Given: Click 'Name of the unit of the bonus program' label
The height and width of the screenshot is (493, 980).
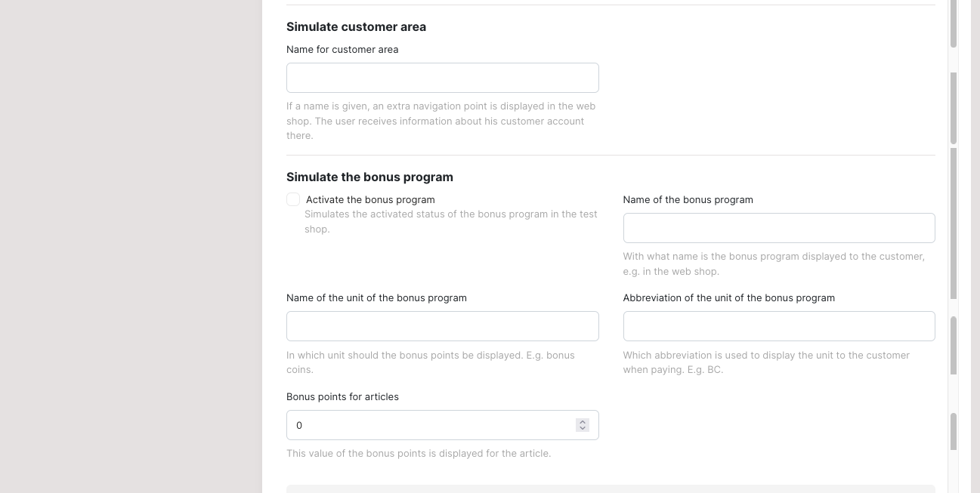Looking at the screenshot, I should (x=376, y=298).
